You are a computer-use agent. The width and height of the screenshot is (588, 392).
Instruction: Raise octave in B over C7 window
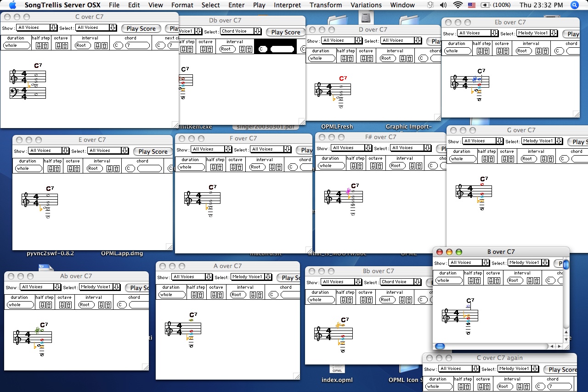(497, 280)
